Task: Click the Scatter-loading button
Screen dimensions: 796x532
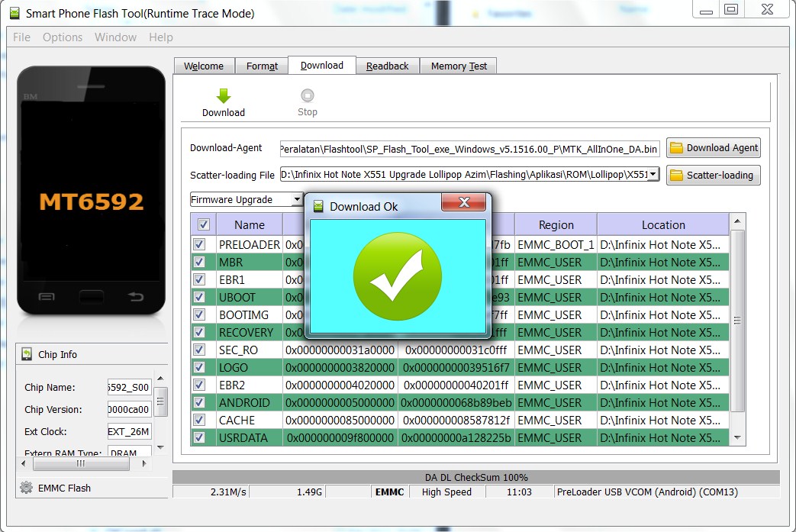Action: 713,175
